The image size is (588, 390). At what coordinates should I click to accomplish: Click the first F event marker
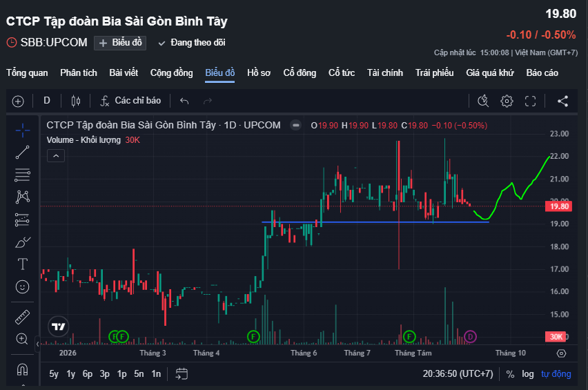[x=114, y=337]
